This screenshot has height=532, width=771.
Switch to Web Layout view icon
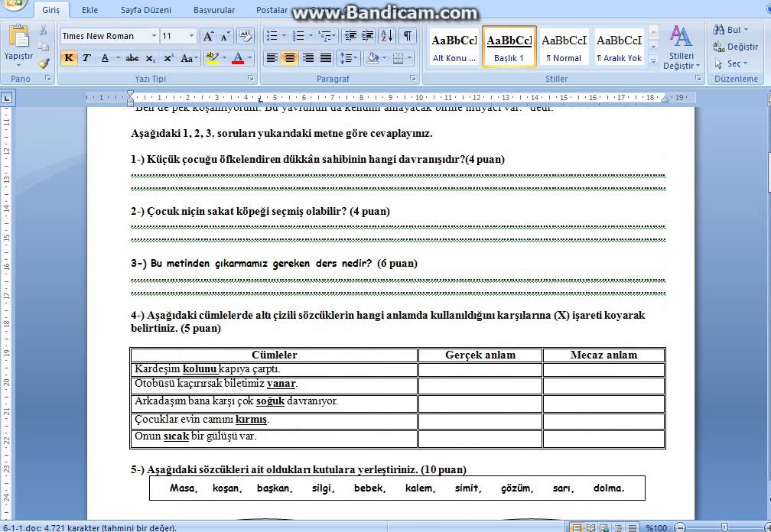pos(603,528)
